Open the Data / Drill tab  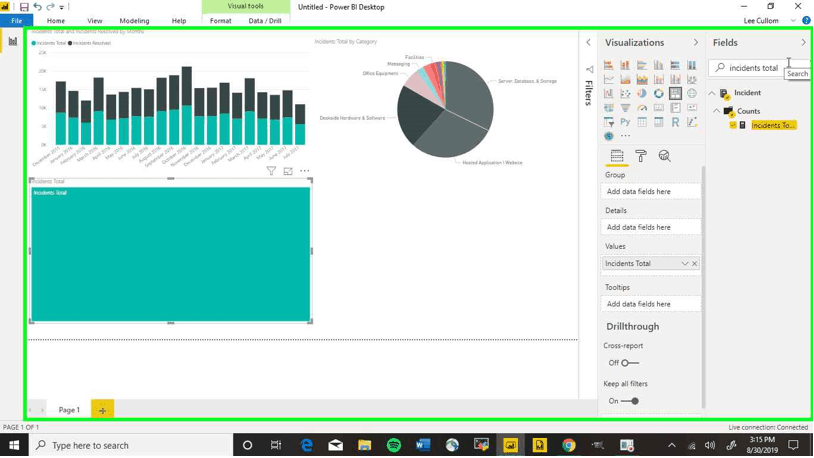point(265,21)
